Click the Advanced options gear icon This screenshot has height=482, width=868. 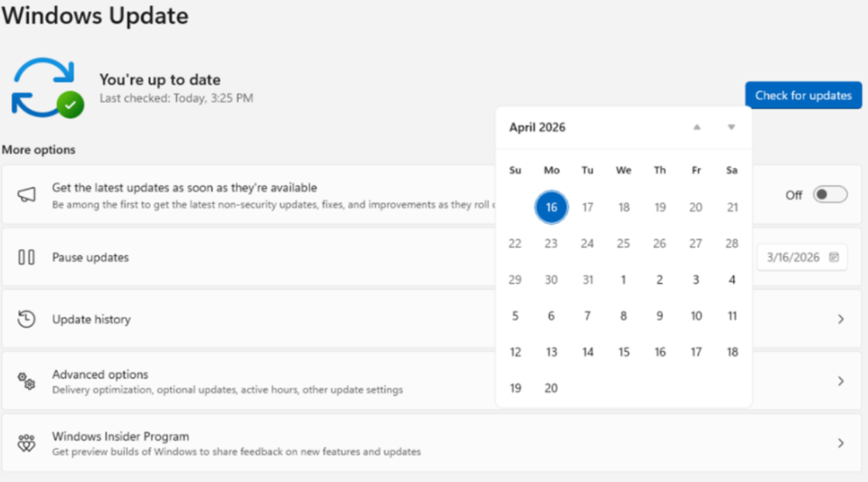coord(26,380)
